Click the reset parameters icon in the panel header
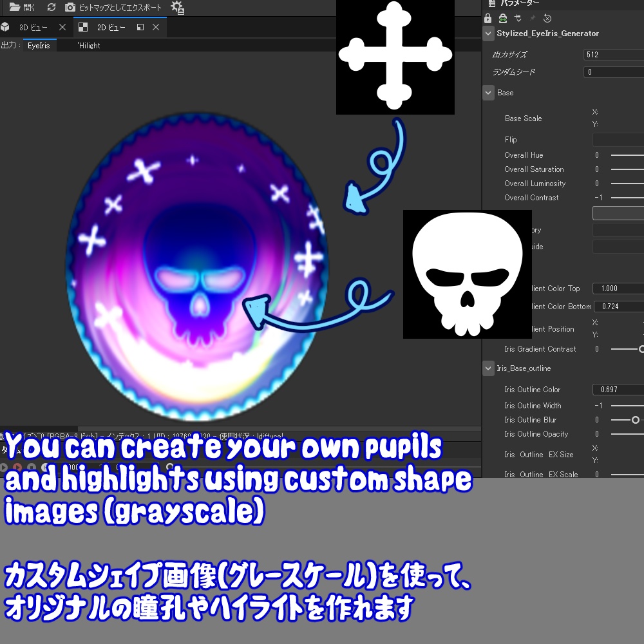The height and width of the screenshot is (644, 644). (547, 18)
